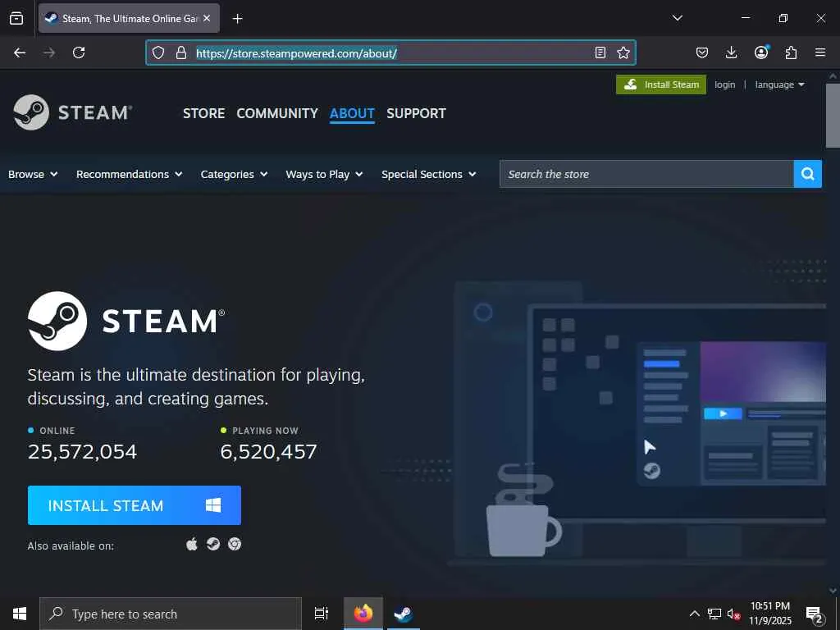Open the extensions puzzle icon
This screenshot has height=630, width=840.
791,52
